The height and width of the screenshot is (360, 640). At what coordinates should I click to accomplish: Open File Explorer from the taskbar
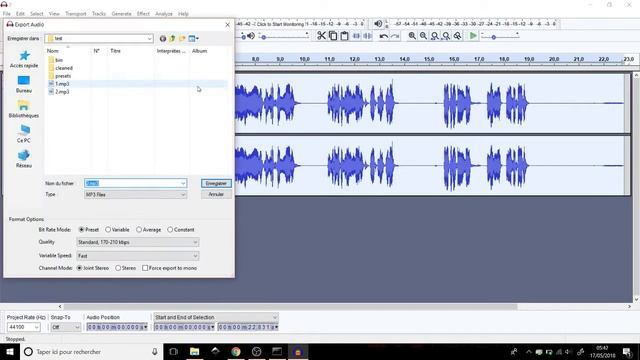[194, 352]
